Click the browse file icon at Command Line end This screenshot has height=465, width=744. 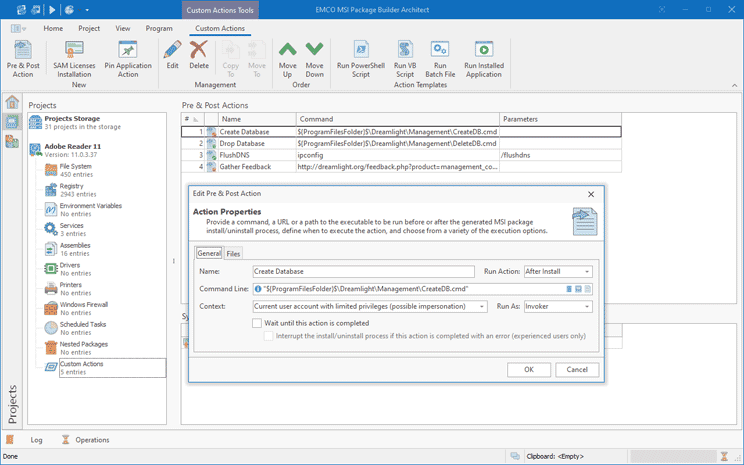point(587,288)
